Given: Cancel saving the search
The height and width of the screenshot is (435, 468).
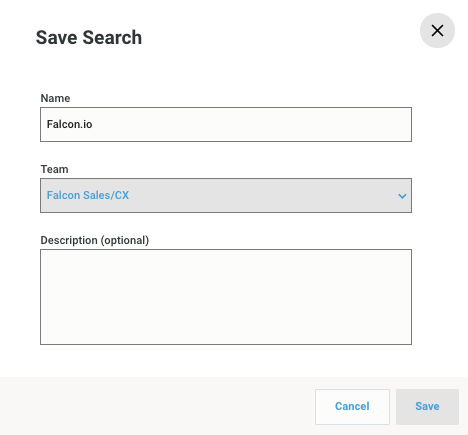Looking at the screenshot, I should (x=352, y=407).
